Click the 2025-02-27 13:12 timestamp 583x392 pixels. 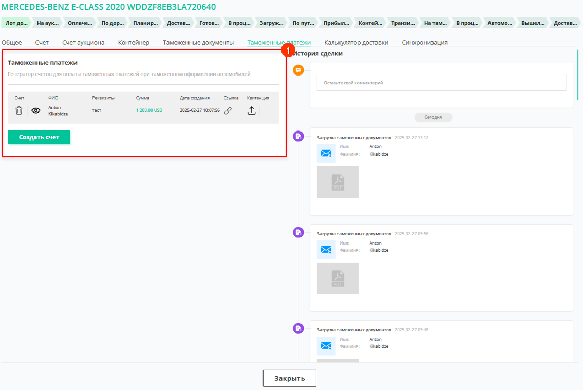[x=411, y=138]
